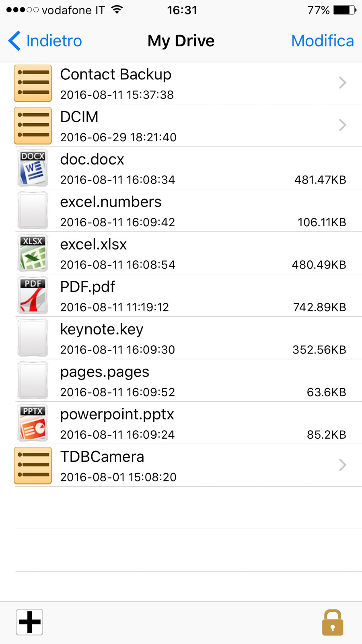Open the powerpoint.pptx file name
Image resolution: width=362 pixels, height=644 pixels.
tap(117, 414)
